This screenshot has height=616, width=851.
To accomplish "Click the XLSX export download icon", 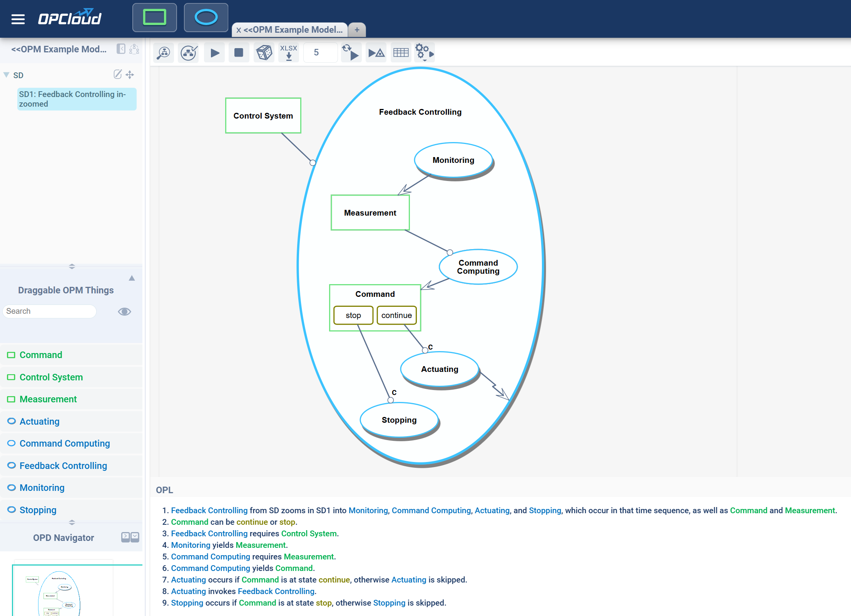I will [x=289, y=53].
